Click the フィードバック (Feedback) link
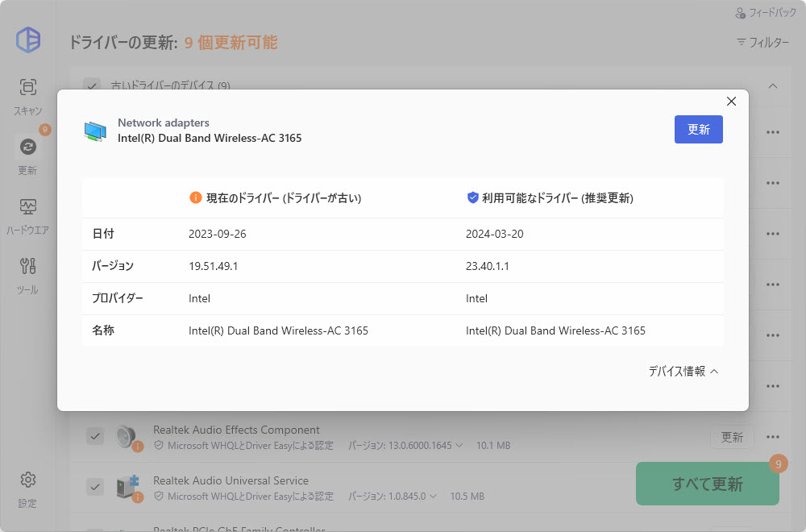The image size is (806, 532). coord(766,13)
